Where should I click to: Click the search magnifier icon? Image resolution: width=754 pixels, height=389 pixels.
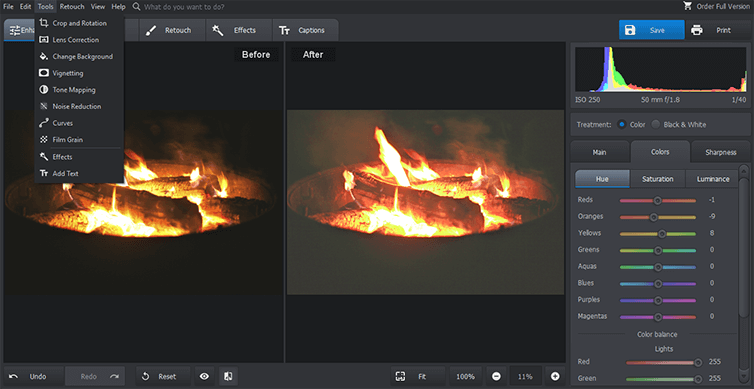tap(137, 7)
